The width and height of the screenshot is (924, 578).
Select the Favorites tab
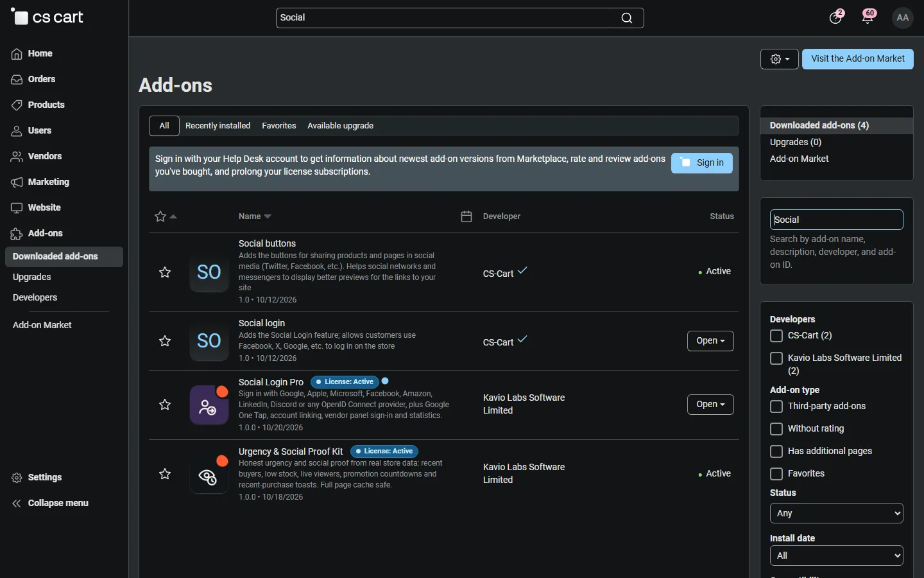point(279,126)
